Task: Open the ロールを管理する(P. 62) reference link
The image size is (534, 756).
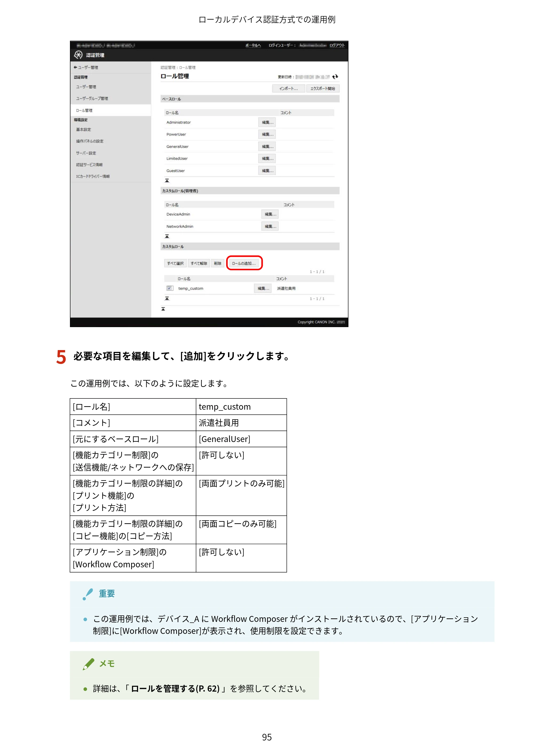Action: [175, 688]
